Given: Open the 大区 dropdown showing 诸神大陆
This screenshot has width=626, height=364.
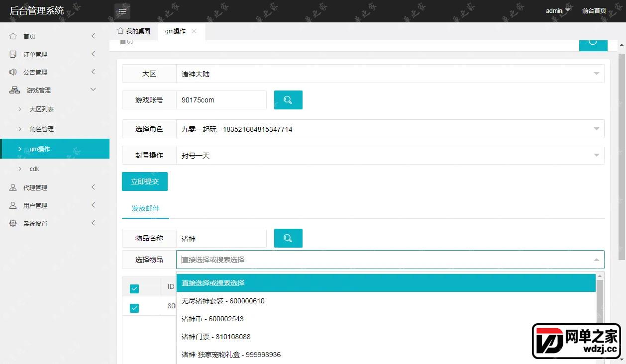Looking at the screenshot, I should point(390,74).
